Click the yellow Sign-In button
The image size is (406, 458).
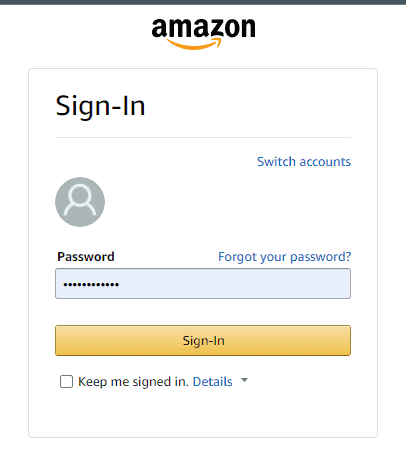pos(203,340)
